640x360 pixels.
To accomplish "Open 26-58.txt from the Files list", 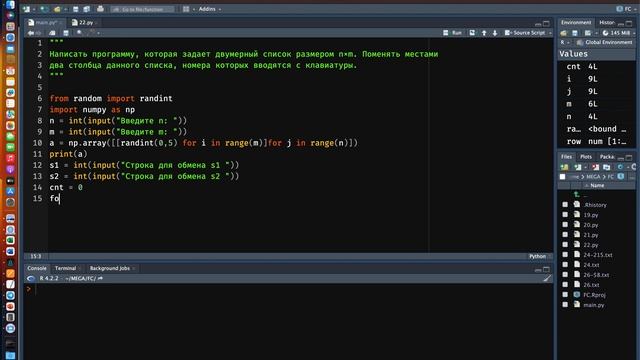I will pos(596,275).
